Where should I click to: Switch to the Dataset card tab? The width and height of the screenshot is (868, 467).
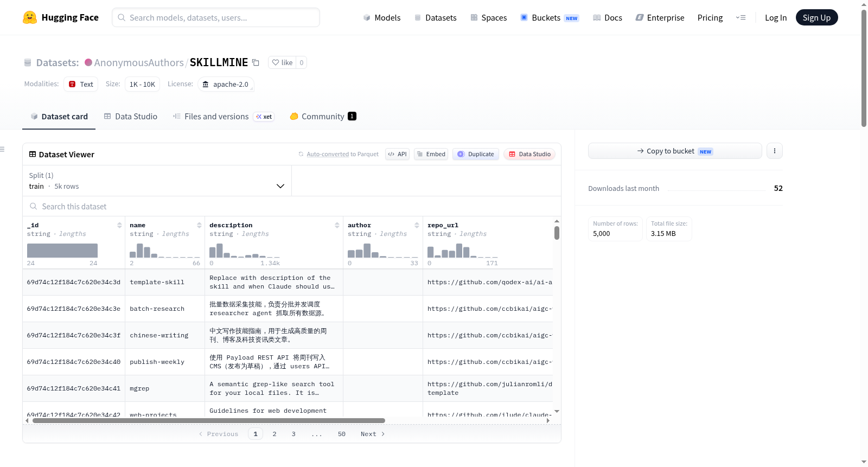click(x=59, y=116)
